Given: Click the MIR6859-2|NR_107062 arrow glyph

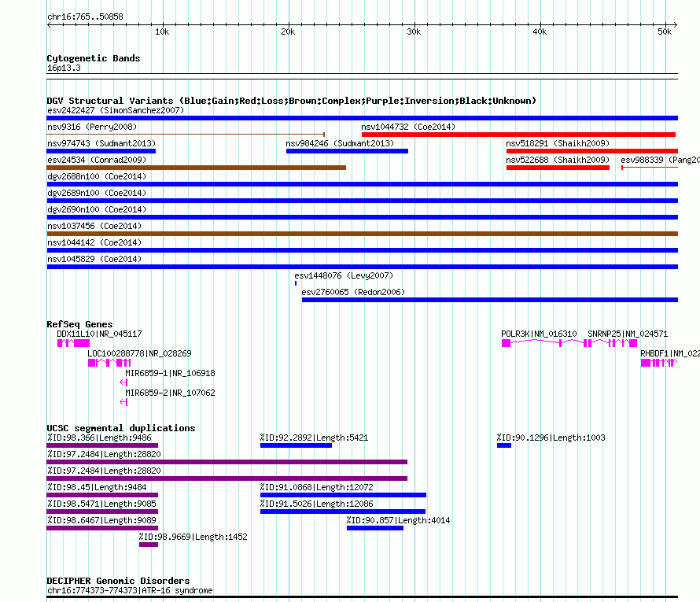Looking at the screenshot, I should pos(123,402).
